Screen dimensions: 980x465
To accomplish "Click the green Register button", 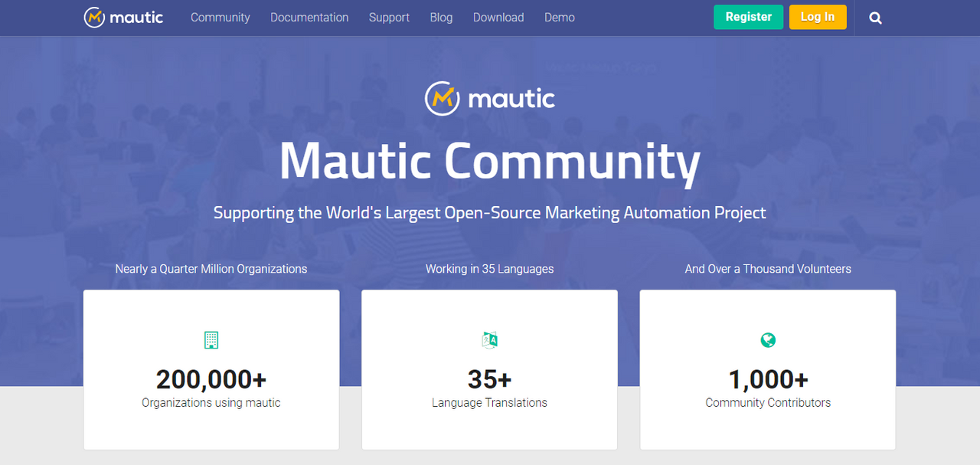I will click(749, 17).
